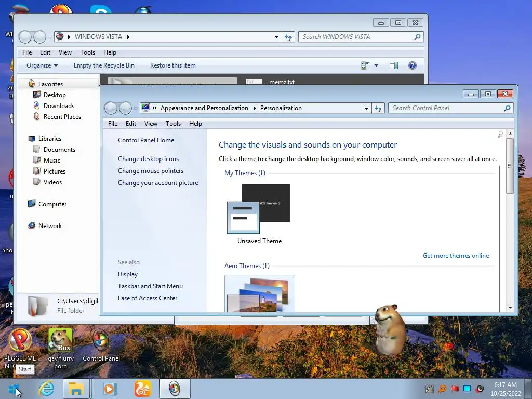Click Change mouse pointers link

[x=151, y=170]
